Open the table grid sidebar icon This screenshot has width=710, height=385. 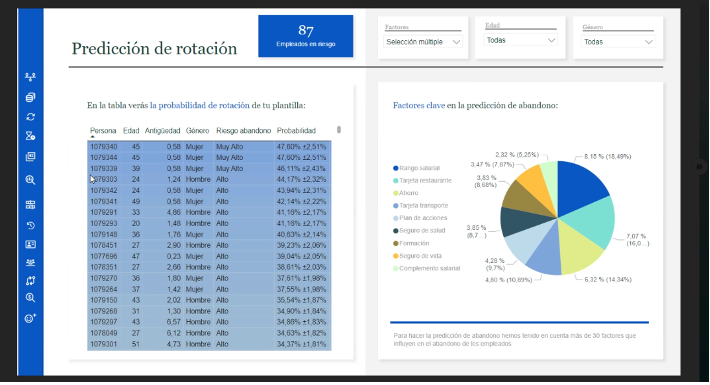(x=30, y=205)
